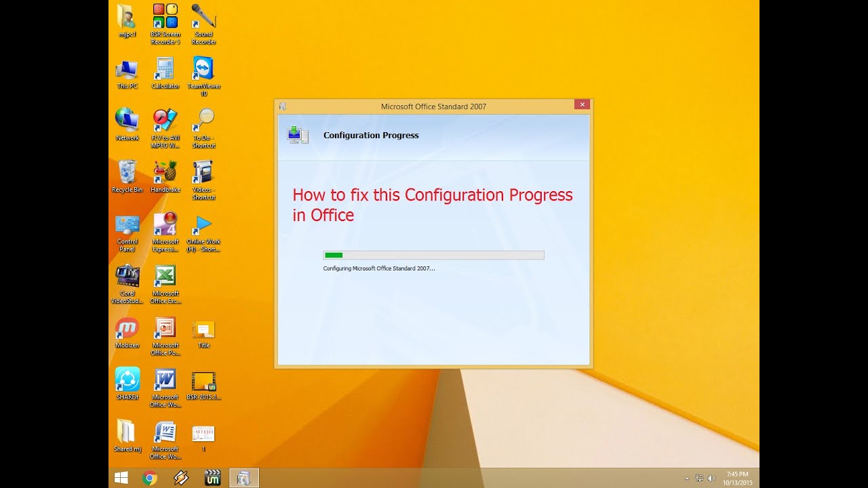The width and height of the screenshot is (868, 488).
Task: Click the install icon beside Configuration Progress
Action: click(x=298, y=134)
